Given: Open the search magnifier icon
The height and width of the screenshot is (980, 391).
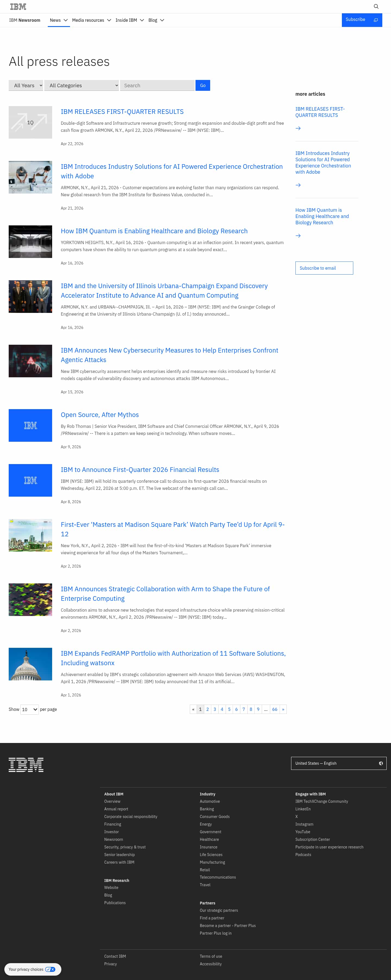Looking at the screenshot, I should point(376,7).
